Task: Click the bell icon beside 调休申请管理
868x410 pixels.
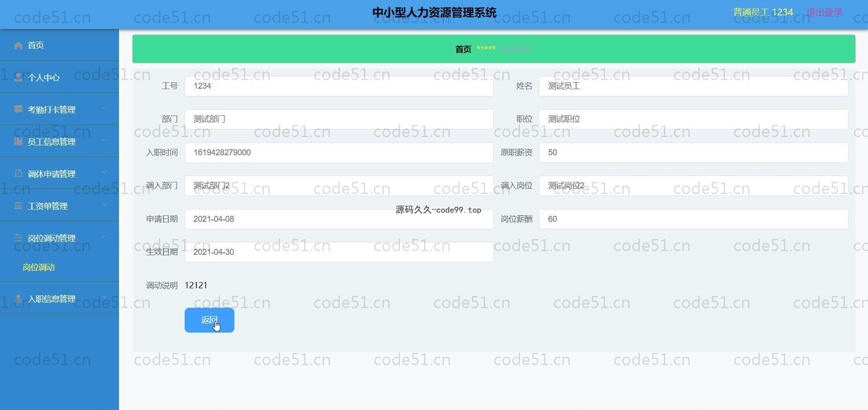Action: (19, 174)
